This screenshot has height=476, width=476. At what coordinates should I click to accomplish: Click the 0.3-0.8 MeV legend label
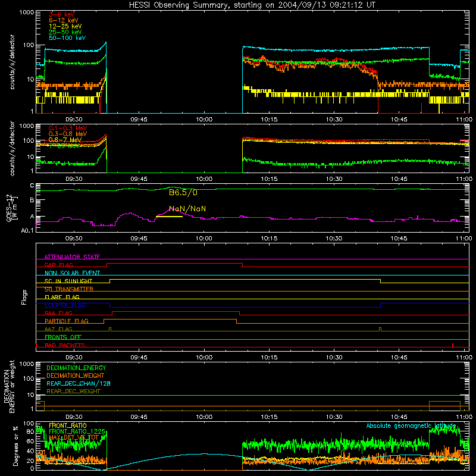tap(68, 134)
